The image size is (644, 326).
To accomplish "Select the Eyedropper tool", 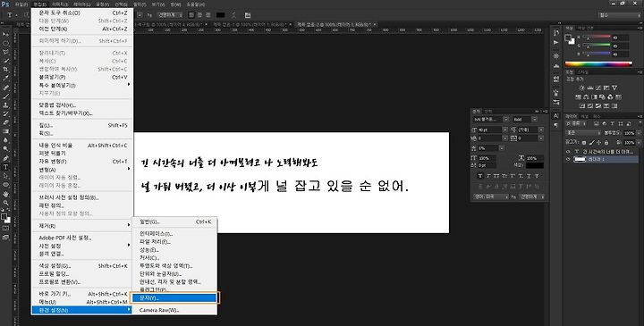I will pos(5,78).
